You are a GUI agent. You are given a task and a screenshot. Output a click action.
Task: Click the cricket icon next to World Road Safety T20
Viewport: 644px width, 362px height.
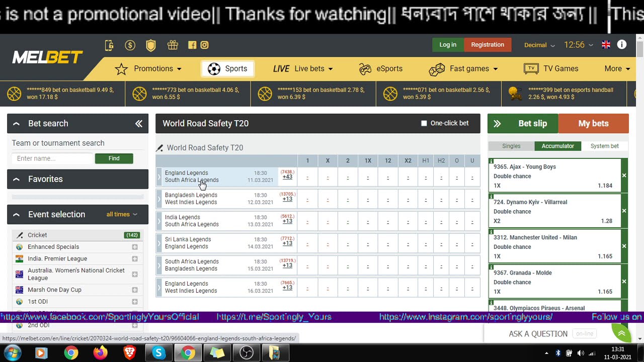[x=159, y=148]
